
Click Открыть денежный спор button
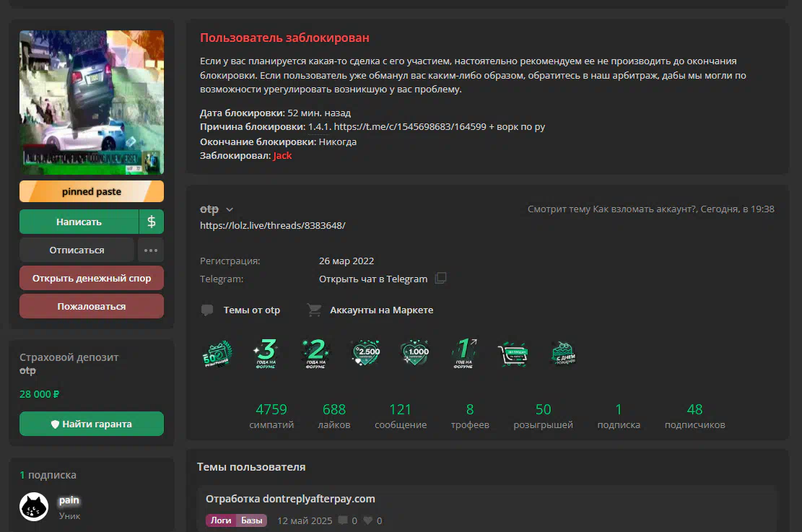coord(92,279)
